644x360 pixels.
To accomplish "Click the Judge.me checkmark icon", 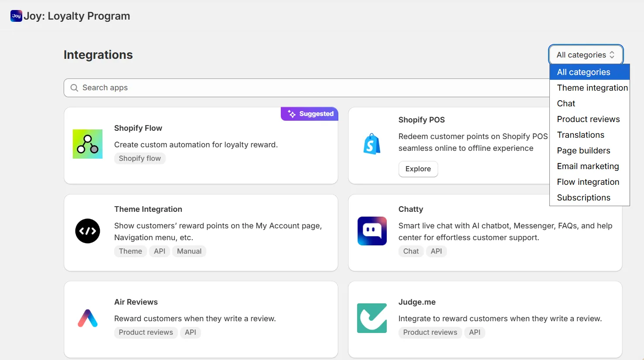I will pos(372,318).
